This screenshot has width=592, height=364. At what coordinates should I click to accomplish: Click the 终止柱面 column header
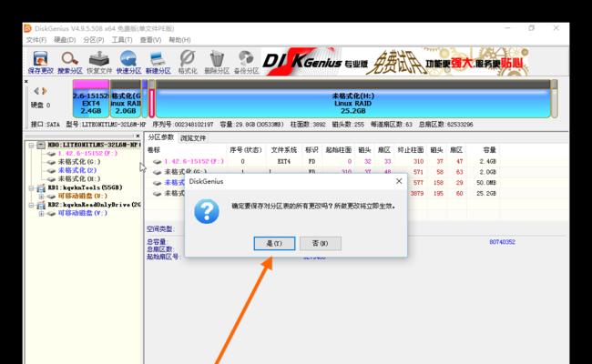(x=410, y=150)
